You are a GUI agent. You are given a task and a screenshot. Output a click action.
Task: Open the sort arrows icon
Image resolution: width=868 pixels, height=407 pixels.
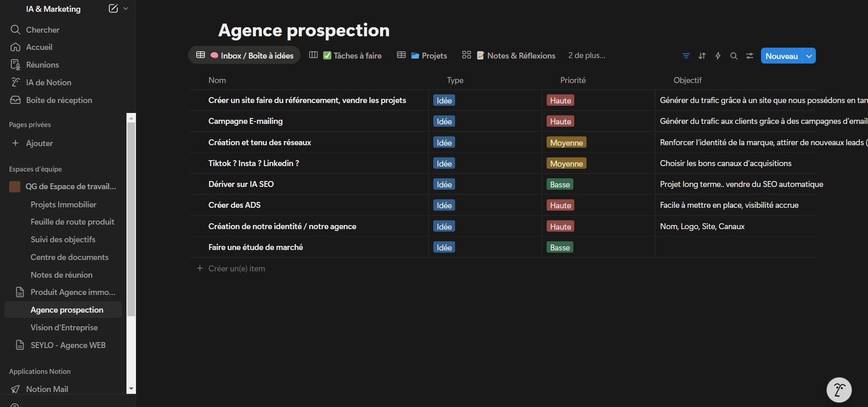coord(702,56)
